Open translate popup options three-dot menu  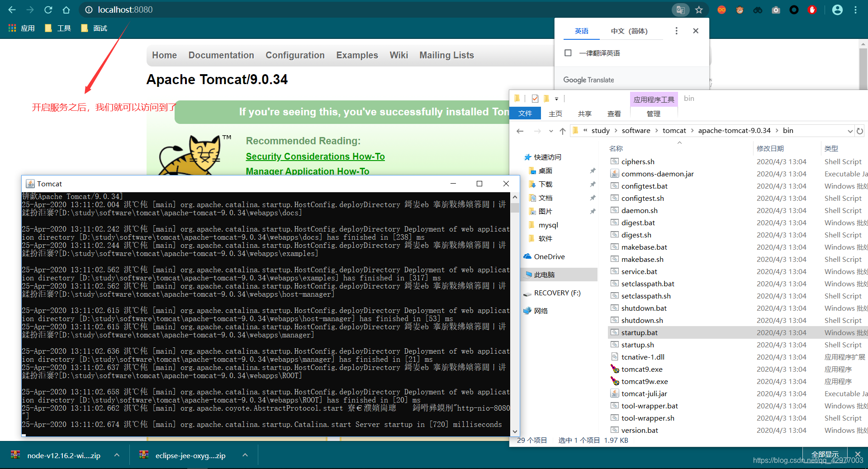(676, 31)
